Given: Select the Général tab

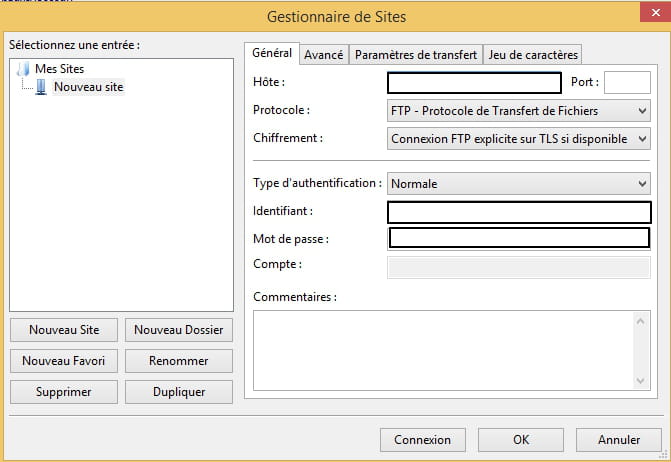Looking at the screenshot, I should [x=272, y=53].
